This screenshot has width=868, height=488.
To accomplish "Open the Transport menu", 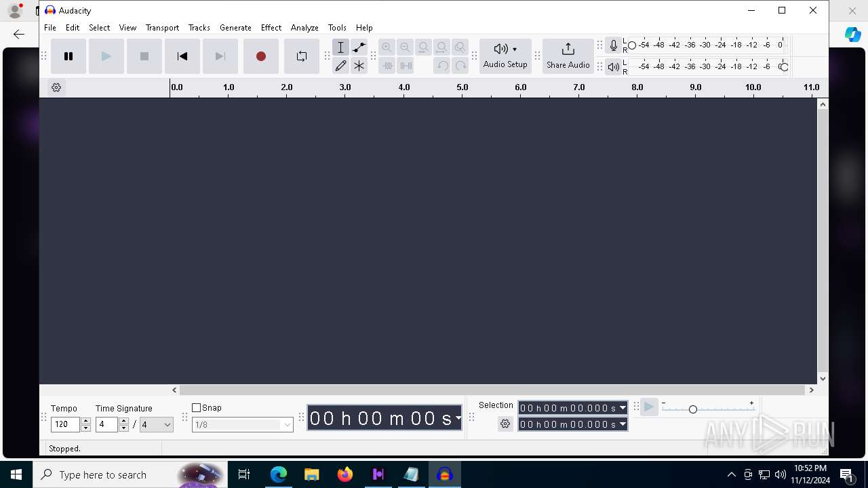I will (x=162, y=28).
